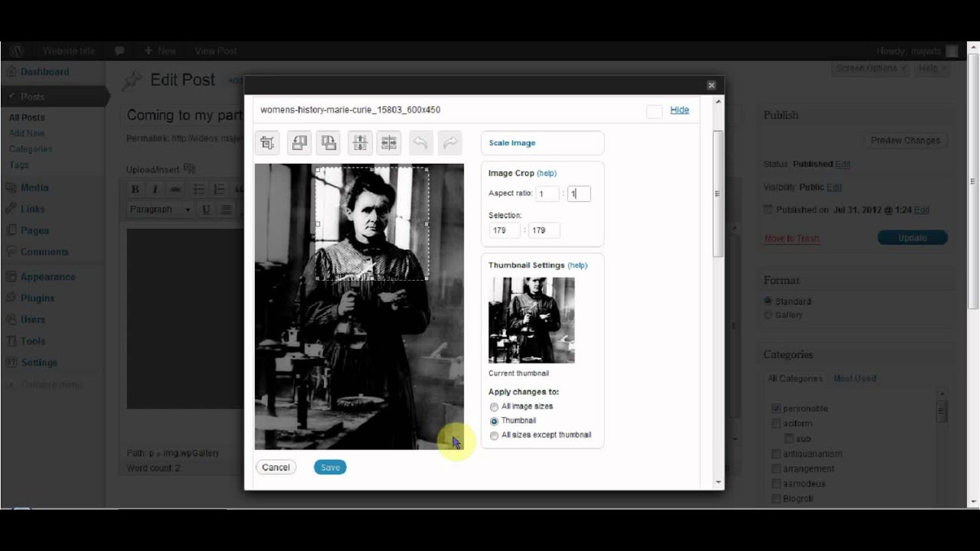Screen dimensions: 980x551
Task: Open Pages in the admin sidebar
Action: tap(34, 230)
